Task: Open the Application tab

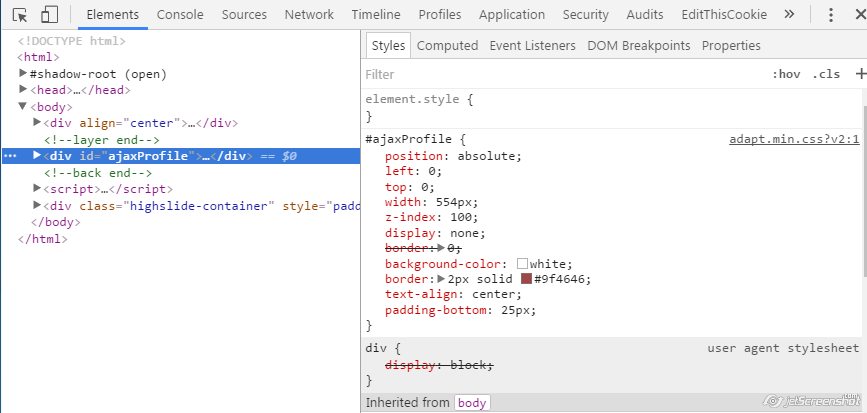Action: pyautogui.click(x=512, y=15)
